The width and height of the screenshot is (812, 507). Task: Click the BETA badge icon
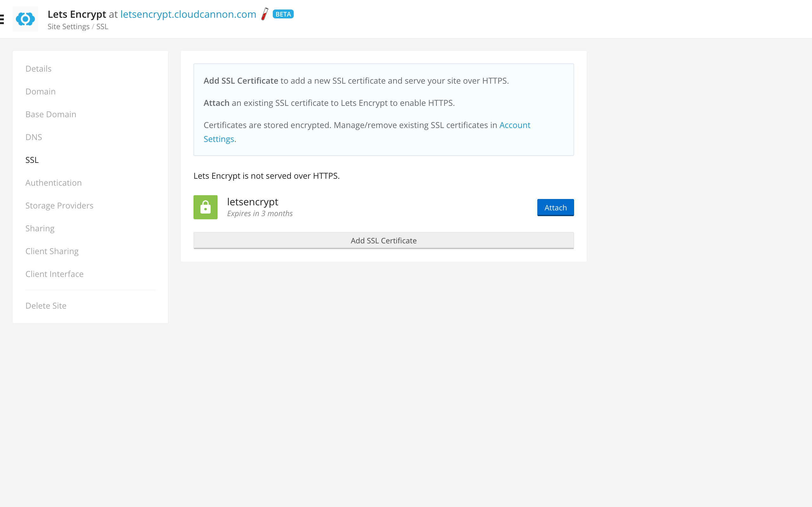tap(284, 14)
